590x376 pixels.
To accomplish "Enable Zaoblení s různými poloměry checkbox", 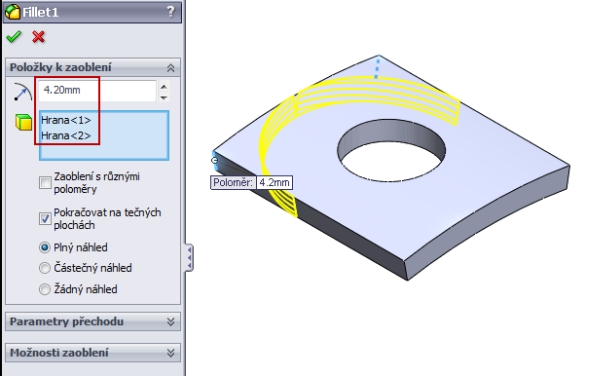I will pos(45,183).
